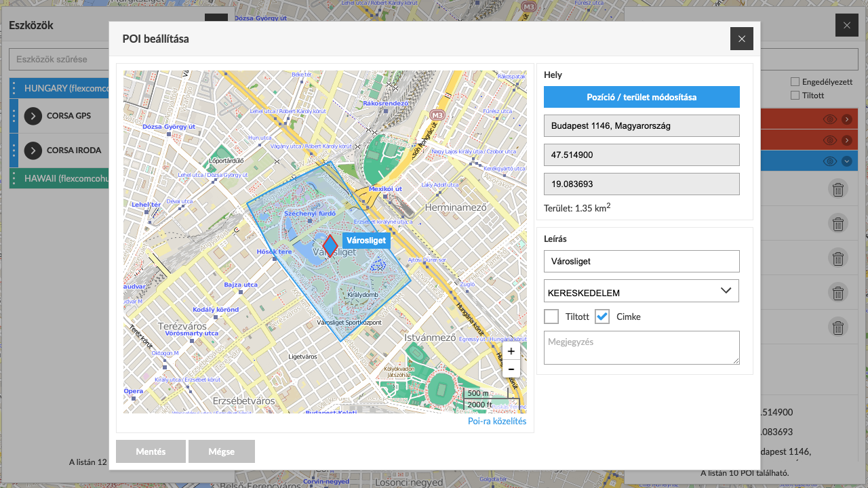Click Lehel tér station label on map
The width and height of the screenshot is (868, 488).
[145, 204]
